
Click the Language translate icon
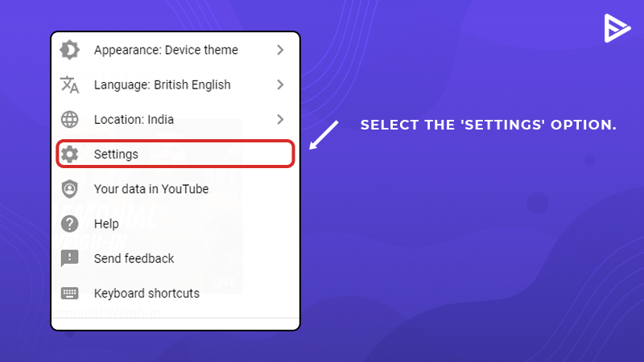tap(69, 84)
